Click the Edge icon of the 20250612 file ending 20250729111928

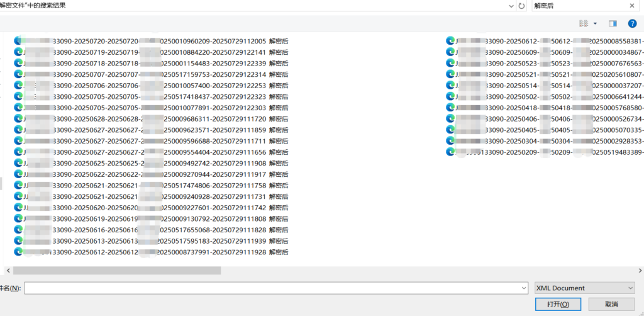pos(18,252)
